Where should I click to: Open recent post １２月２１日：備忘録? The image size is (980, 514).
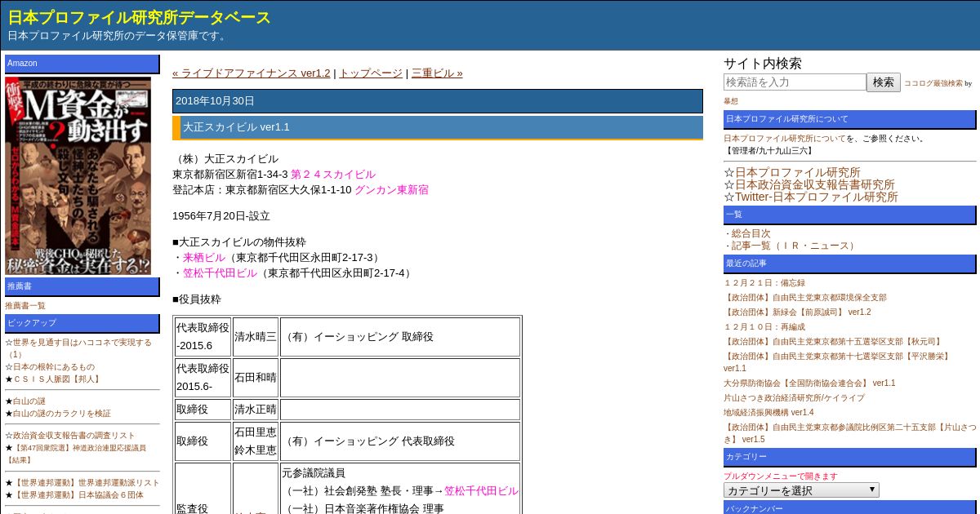click(x=764, y=283)
